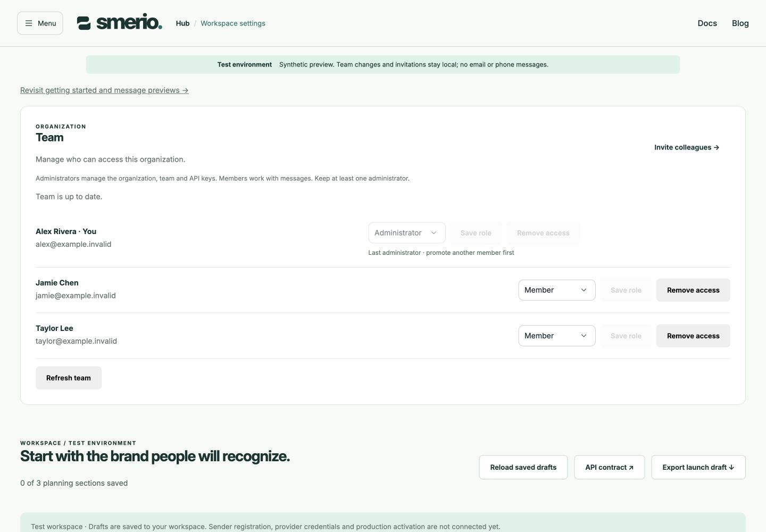Remove access for Taylor Lee

693,336
